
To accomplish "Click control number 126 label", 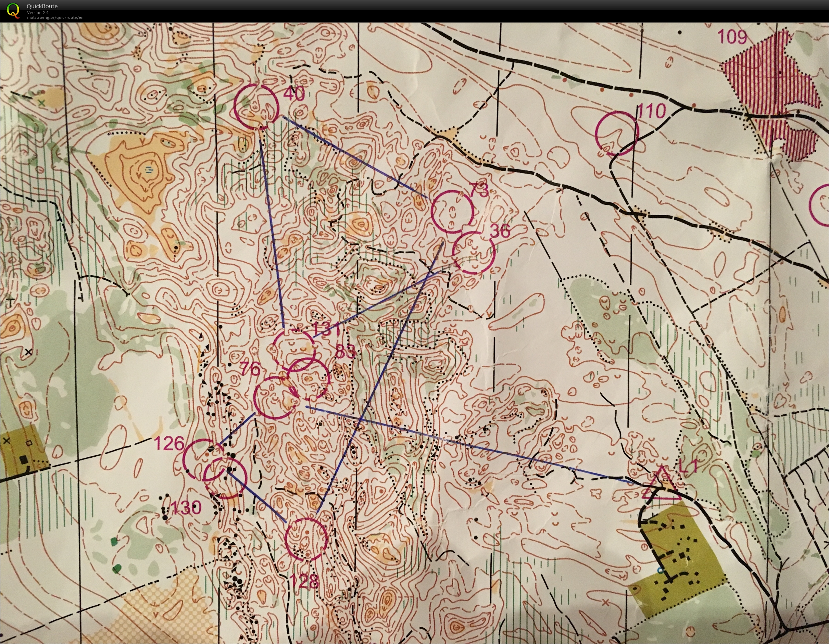I will pyautogui.click(x=169, y=443).
